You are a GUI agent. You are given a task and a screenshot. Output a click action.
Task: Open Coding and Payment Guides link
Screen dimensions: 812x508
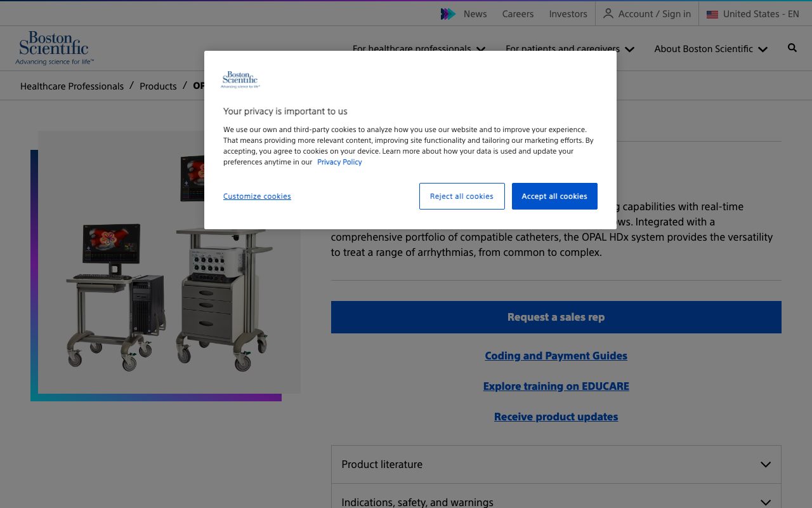(x=556, y=356)
